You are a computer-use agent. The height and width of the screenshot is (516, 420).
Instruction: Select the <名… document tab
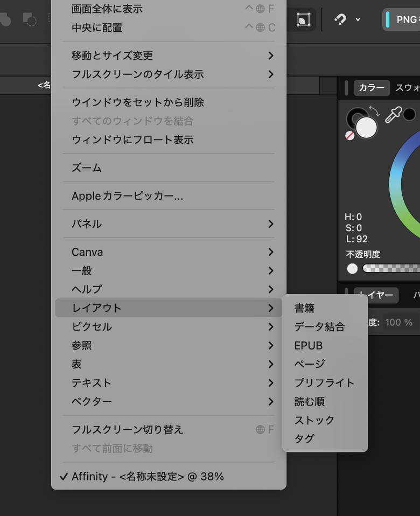point(25,86)
